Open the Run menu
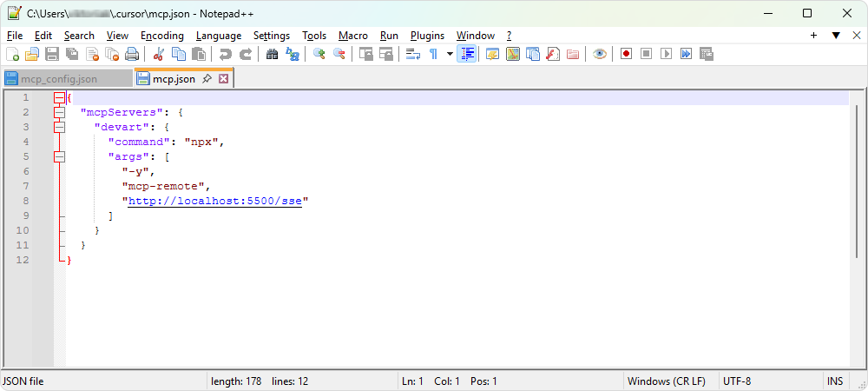Screen dimensions: 868x391 point(389,36)
